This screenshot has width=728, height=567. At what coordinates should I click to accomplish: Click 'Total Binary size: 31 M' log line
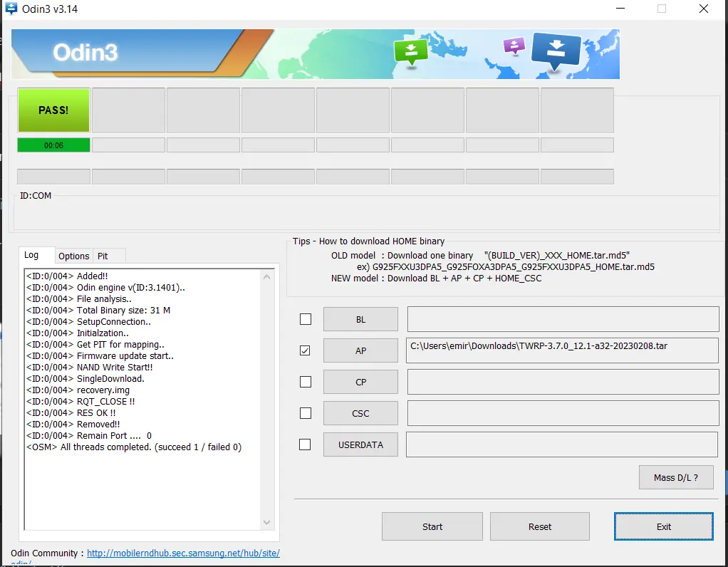point(98,310)
